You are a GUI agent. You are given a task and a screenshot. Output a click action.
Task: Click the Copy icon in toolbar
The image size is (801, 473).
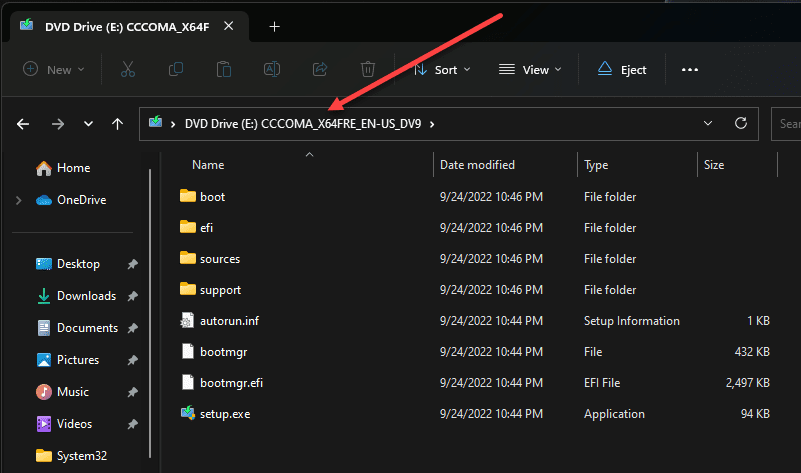coord(176,70)
